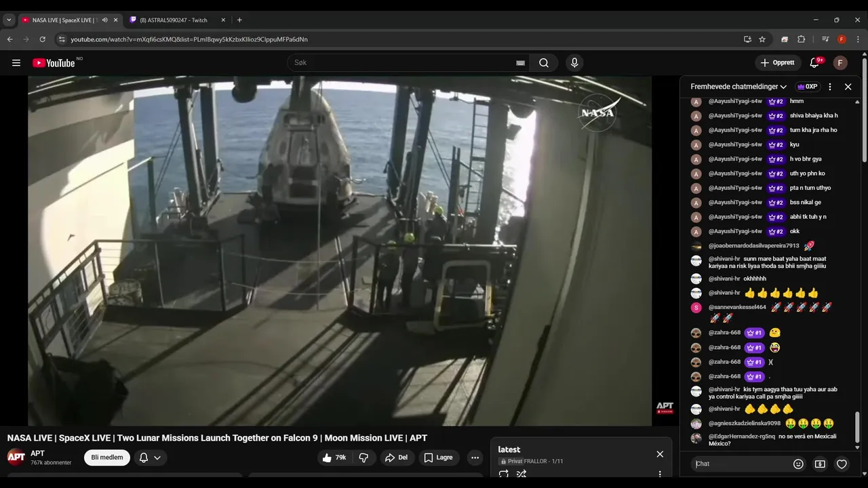
Task: Close the live chat panel
Action: coord(848,87)
